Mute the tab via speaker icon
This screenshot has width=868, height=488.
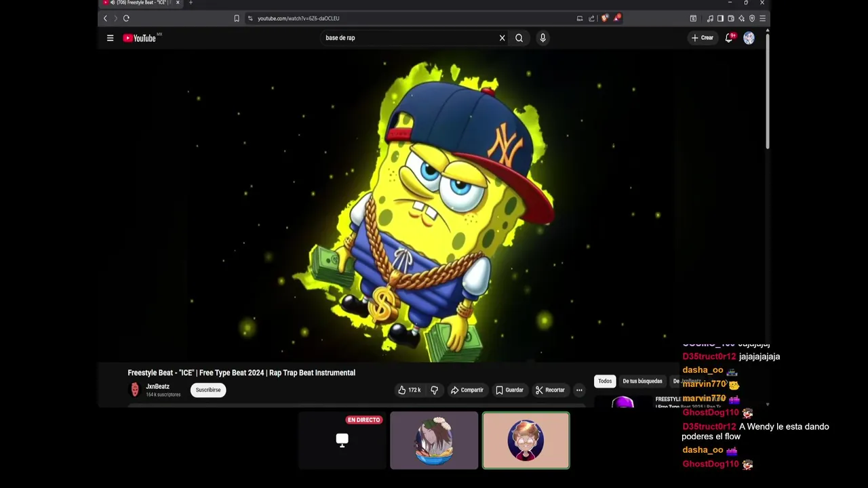[113, 3]
